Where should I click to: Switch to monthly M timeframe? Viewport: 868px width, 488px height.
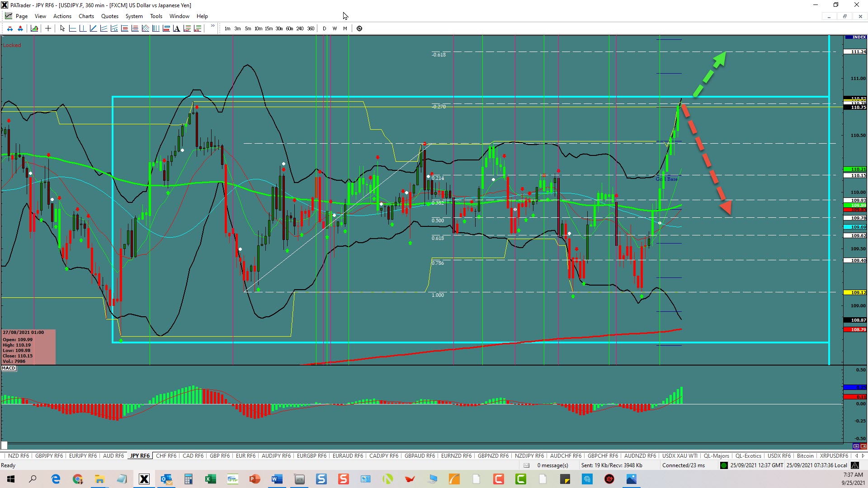(345, 28)
